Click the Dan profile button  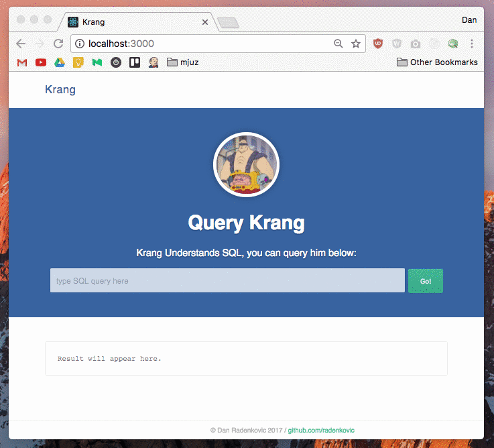[x=469, y=20]
